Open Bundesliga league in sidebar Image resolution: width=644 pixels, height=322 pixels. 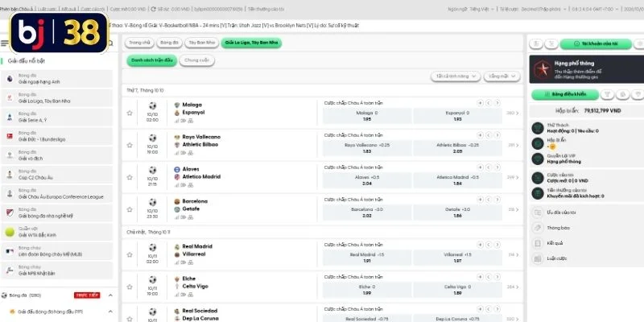[56, 136]
